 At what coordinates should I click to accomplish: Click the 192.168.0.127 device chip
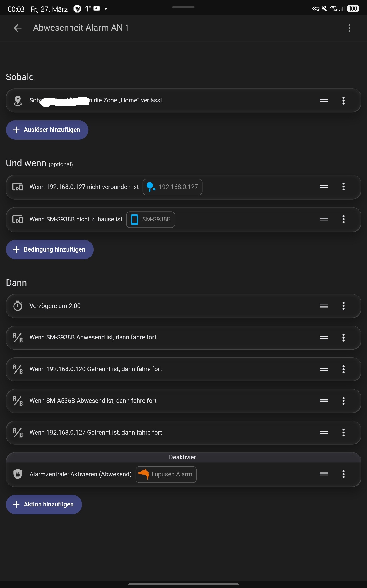point(172,187)
